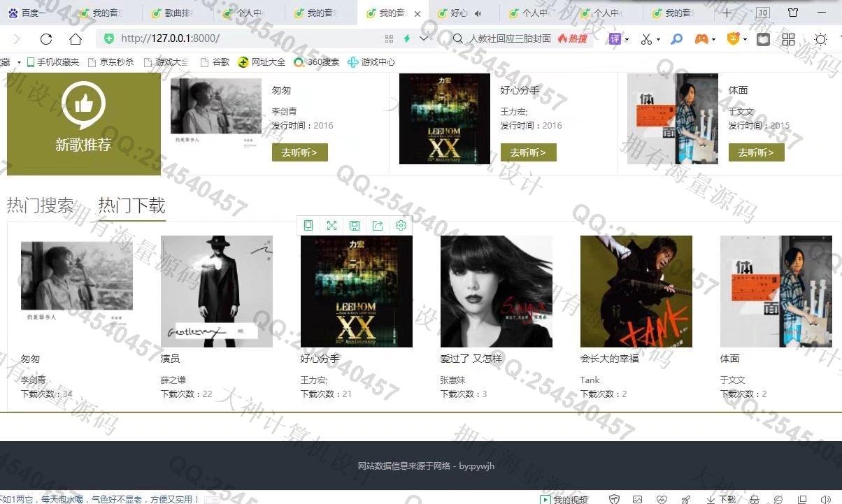This screenshot has height=504, width=842.
Task: Click the first floating image toolbar icon
Action: click(308, 225)
